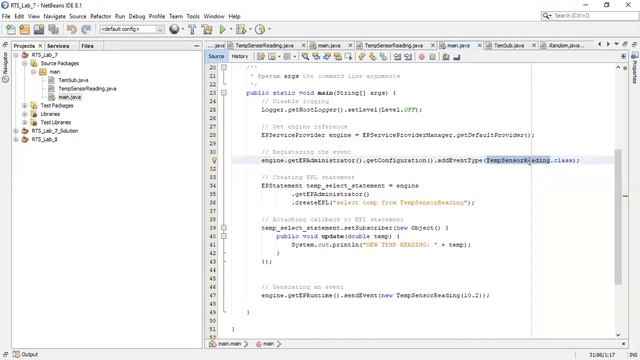640x360 pixels.
Task: Switch to the Files panel tab
Action: click(x=87, y=46)
